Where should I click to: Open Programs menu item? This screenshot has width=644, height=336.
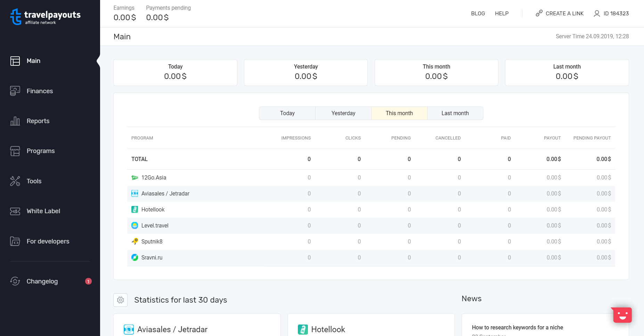click(x=41, y=151)
